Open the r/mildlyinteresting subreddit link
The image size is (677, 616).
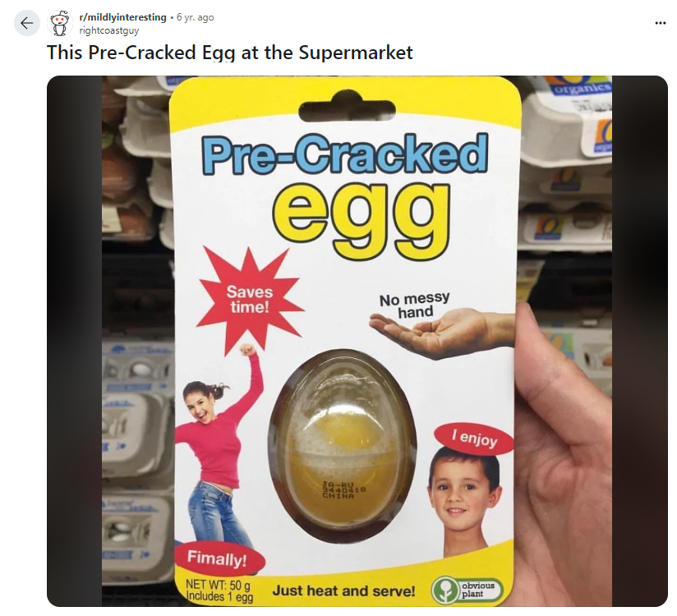pos(122,17)
